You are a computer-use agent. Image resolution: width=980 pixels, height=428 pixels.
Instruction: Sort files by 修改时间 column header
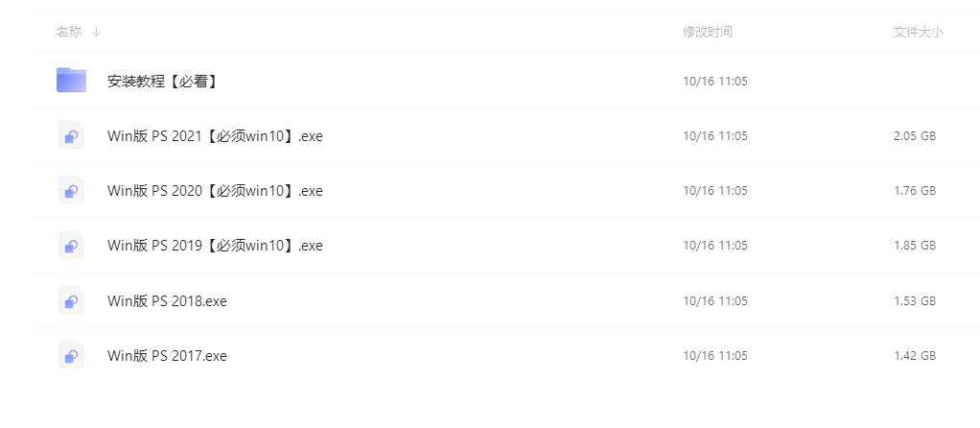(x=708, y=32)
